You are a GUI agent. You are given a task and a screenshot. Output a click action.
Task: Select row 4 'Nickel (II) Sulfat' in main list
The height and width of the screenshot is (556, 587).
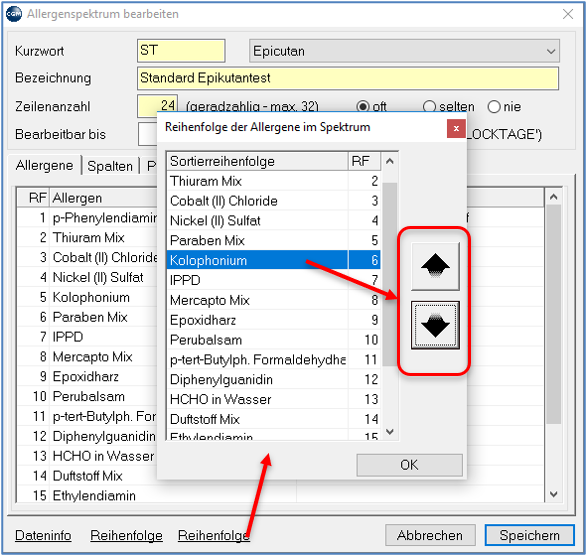click(87, 277)
